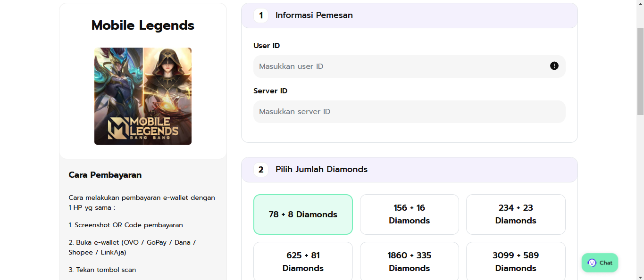Image resolution: width=644 pixels, height=280 pixels.
Task: Open the Chat widget smiley icon
Action: click(x=592, y=263)
